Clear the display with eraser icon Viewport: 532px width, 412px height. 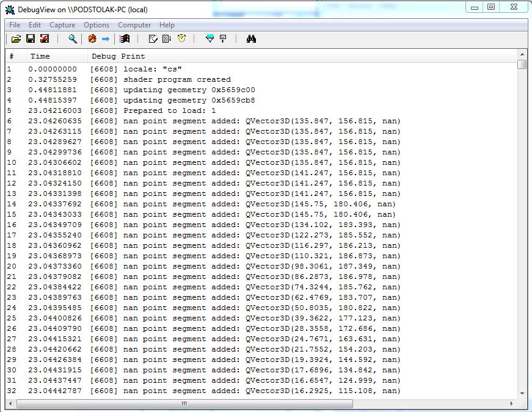[153, 39]
